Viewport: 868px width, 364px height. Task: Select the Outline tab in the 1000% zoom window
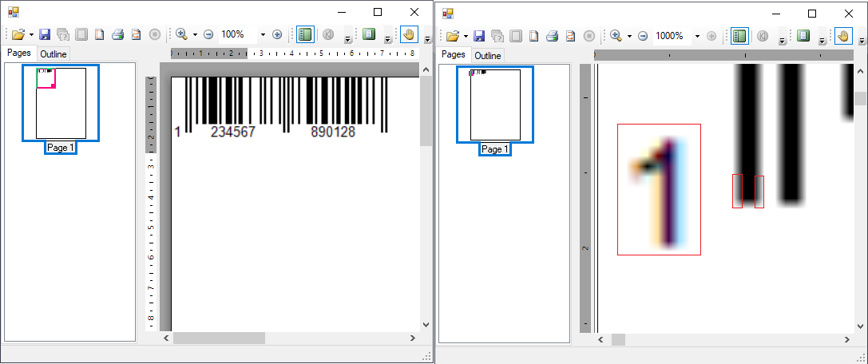point(488,56)
